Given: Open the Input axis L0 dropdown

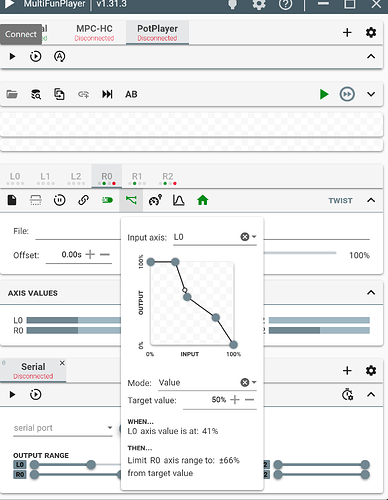Looking at the screenshot, I should point(215,237).
